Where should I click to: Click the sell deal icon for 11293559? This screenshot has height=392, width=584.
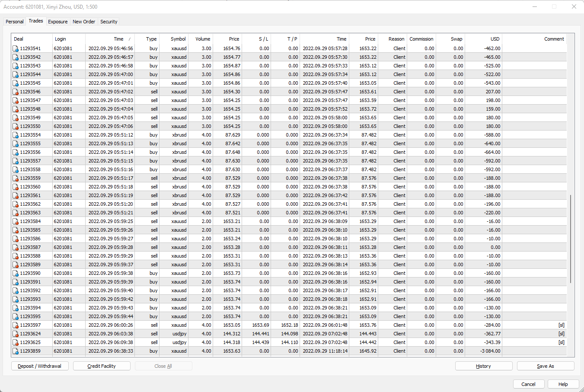point(16,178)
